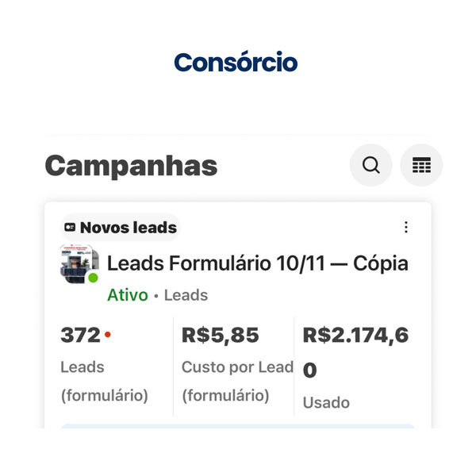Image resolution: width=476 pixels, height=476 pixels.
Task: Open the campaign search magnifier icon
Action: click(x=370, y=166)
